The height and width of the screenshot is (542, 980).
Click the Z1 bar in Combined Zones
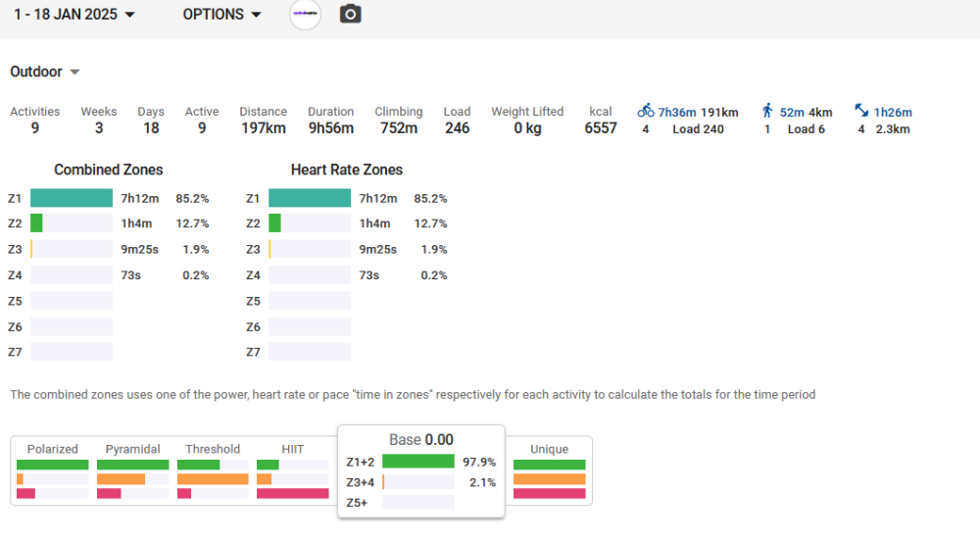[x=72, y=199]
